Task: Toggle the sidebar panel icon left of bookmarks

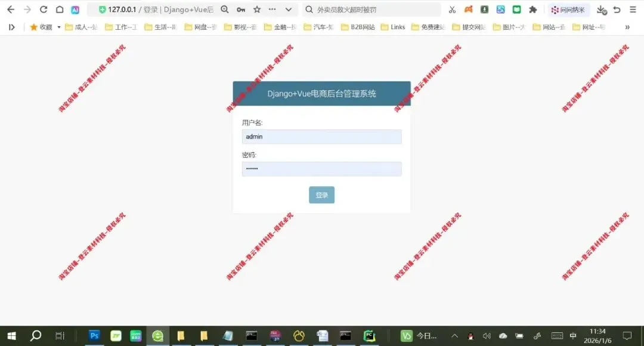Action: (12, 27)
